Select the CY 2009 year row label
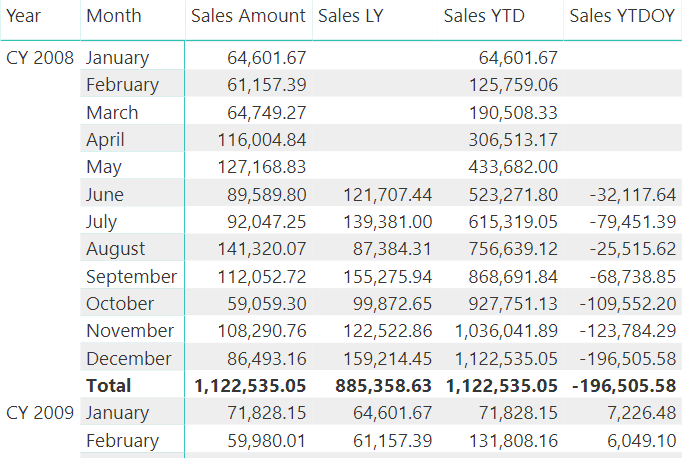Image resolution: width=682 pixels, height=458 pixels. 40,413
